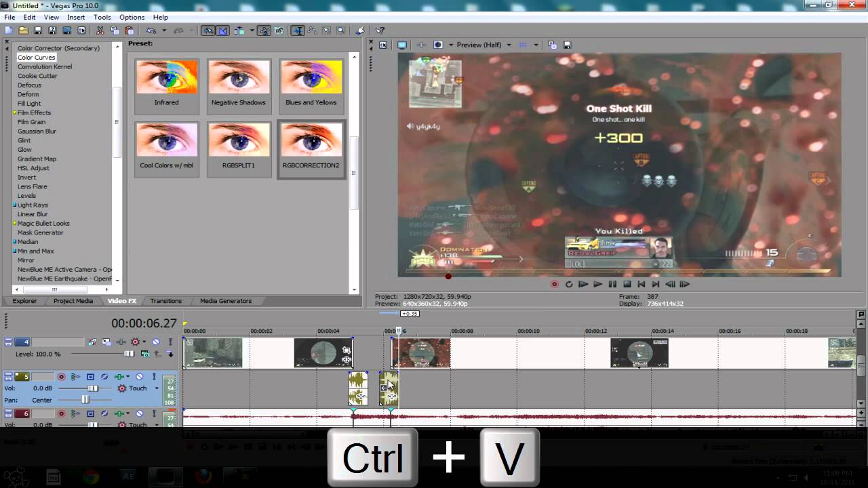Copy selection using toolbar copy icon

tap(114, 30)
